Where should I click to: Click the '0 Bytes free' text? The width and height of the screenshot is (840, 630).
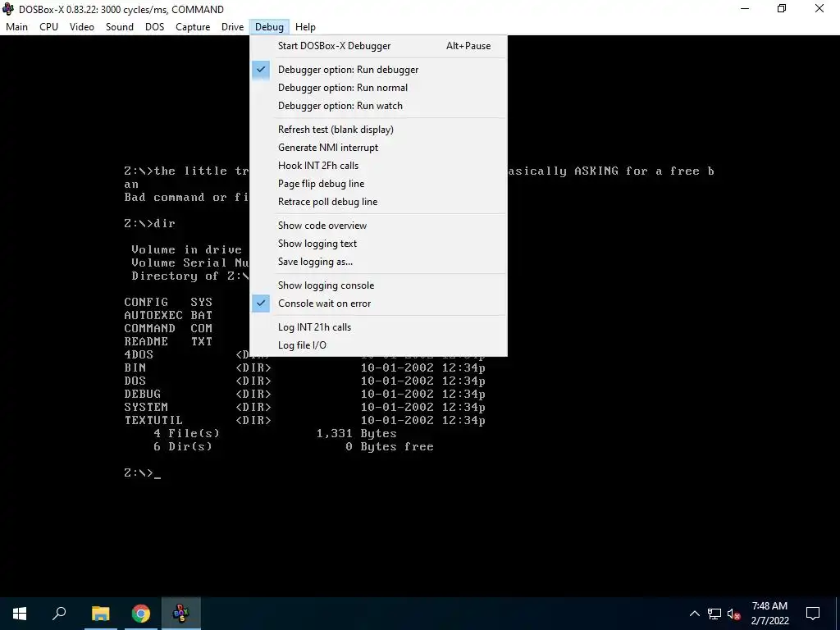pos(390,447)
